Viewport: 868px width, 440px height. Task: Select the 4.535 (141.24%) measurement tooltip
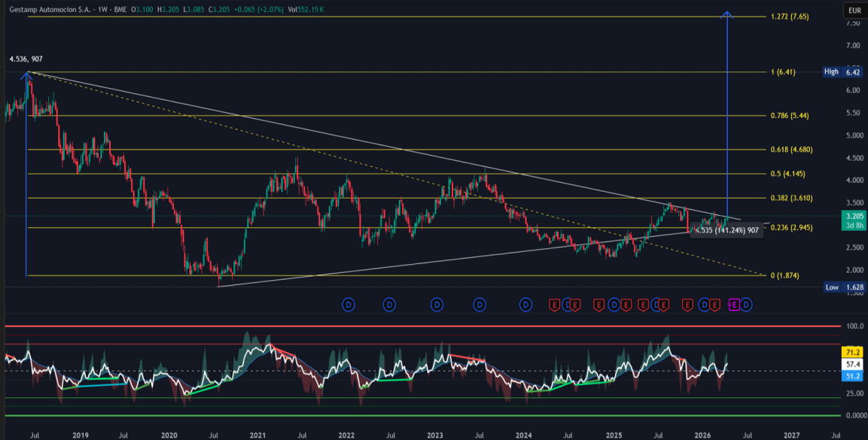coord(726,231)
